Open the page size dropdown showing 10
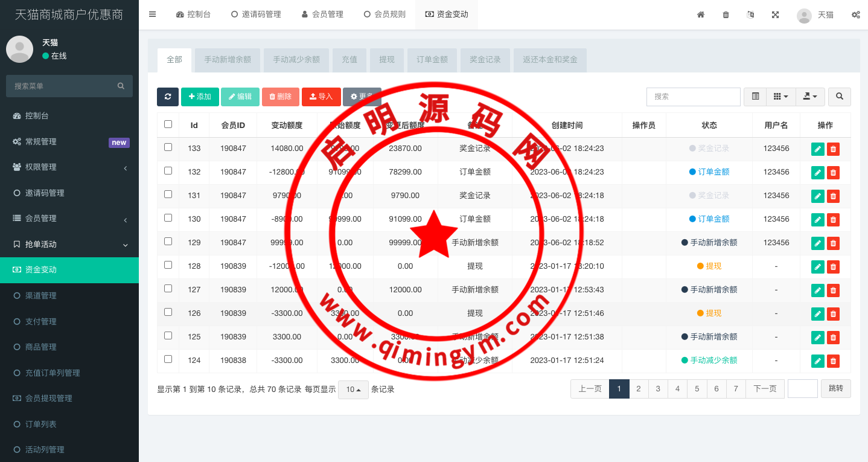The width and height of the screenshot is (868, 462). coord(353,390)
